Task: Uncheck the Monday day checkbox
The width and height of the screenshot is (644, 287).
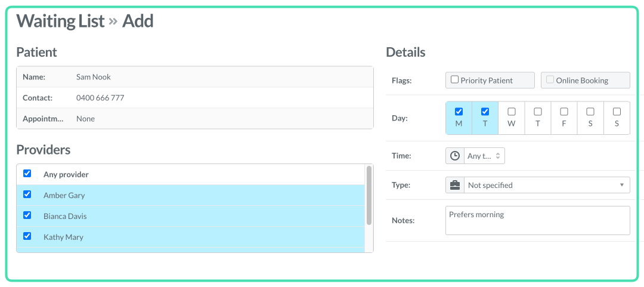Action: [459, 112]
